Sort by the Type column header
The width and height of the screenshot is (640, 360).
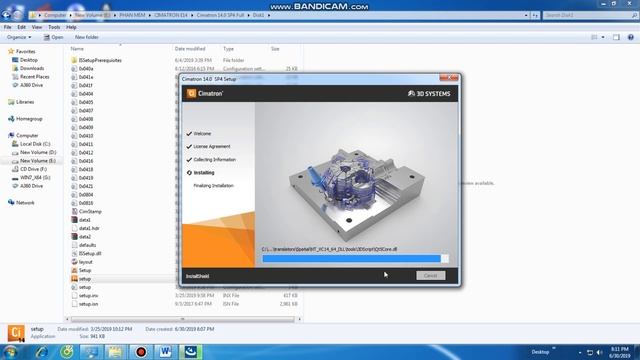(x=229, y=49)
